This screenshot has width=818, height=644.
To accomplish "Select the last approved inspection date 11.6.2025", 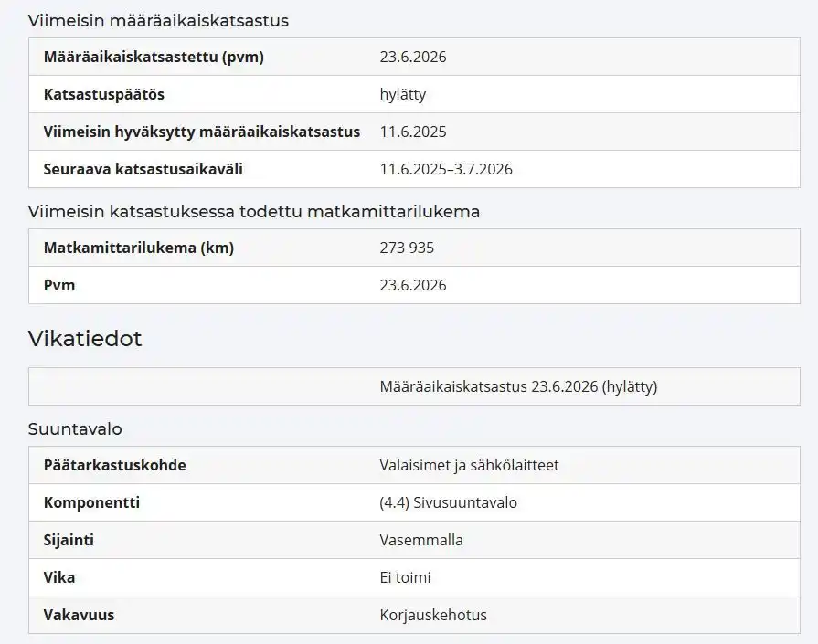I will tap(412, 132).
